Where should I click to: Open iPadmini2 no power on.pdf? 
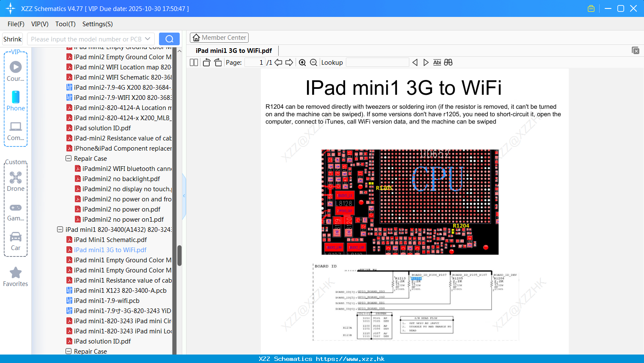pos(121,209)
